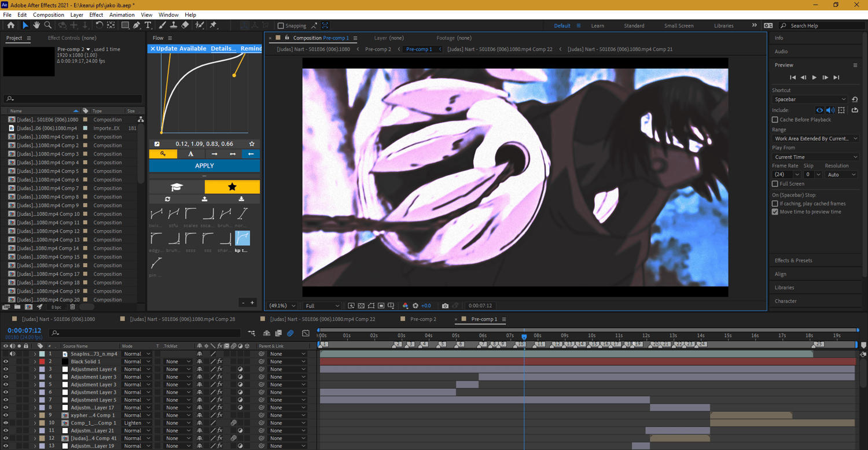Take snapshot with camera icon in viewer
The width and height of the screenshot is (868, 450).
tap(445, 305)
